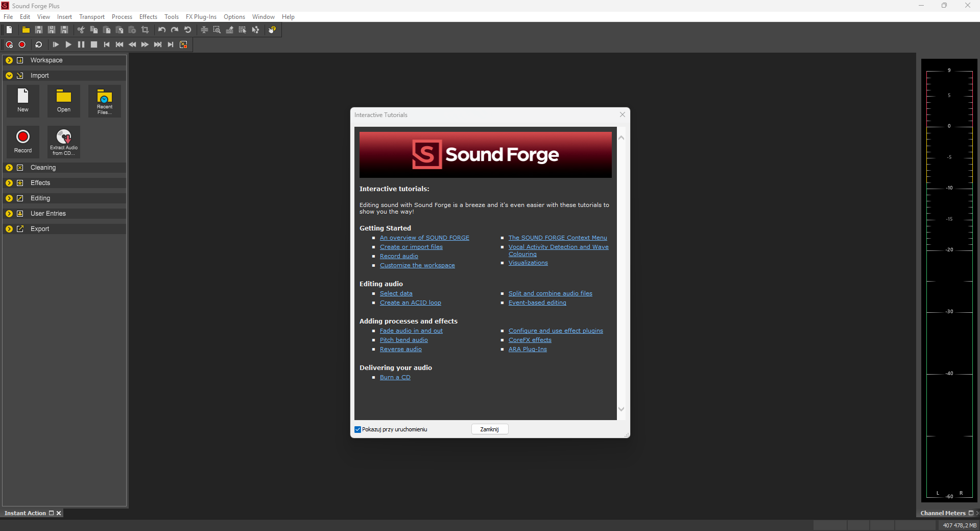Click the What's This help icon
Viewport: 980px width, 531px height.
click(x=272, y=30)
